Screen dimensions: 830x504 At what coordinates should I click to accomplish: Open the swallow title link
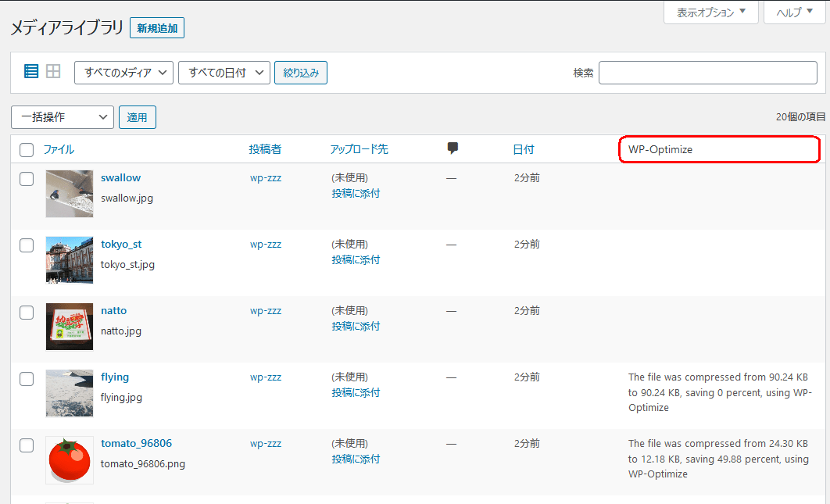click(120, 178)
